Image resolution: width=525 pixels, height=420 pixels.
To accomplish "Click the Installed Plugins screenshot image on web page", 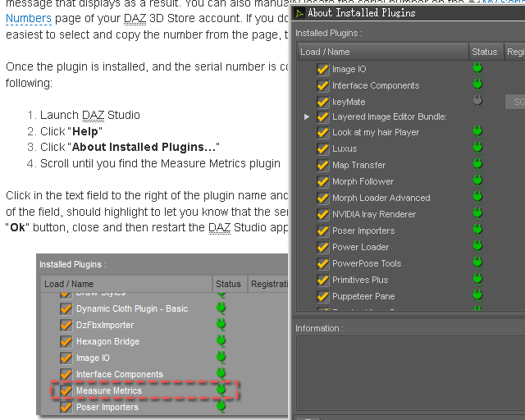I will [x=162, y=335].
